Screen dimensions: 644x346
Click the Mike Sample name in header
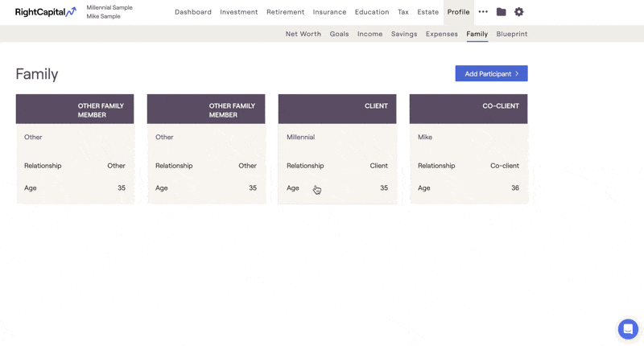click(103, 16)
